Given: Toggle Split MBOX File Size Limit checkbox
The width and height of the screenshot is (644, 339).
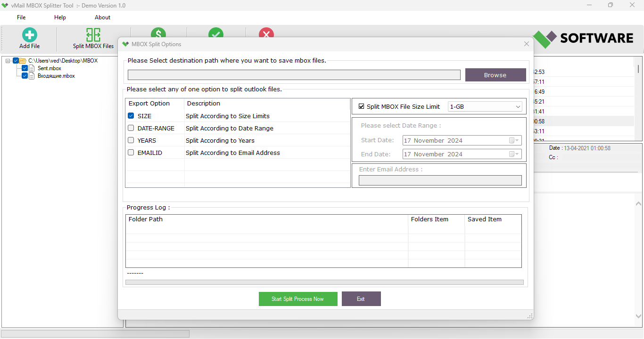Looking at the screenshot, I should [x=362, y=106].
